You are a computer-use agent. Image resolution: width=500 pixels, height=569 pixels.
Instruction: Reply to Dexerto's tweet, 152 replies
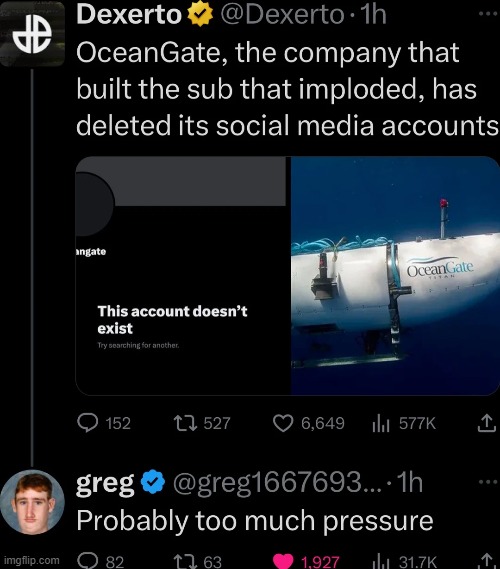click(104, 423)
